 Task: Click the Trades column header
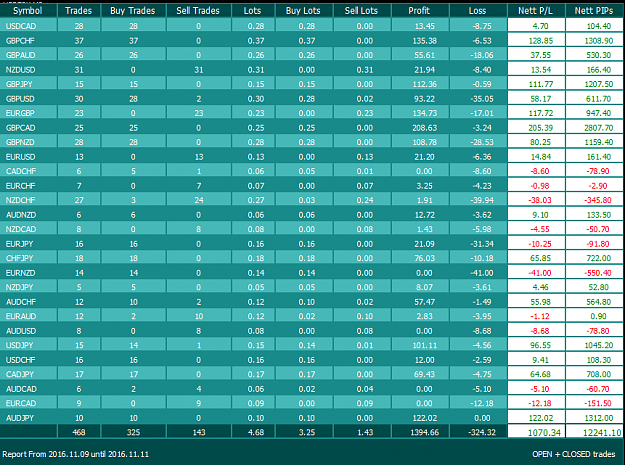pyautogui.click(x=79, y=11)
